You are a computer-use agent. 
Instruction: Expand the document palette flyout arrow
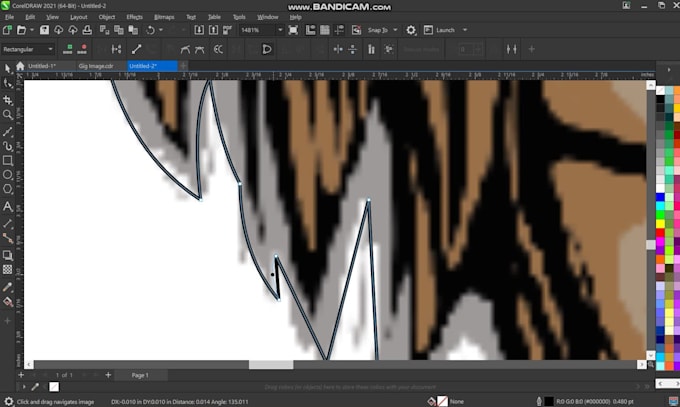coord(24,387)
